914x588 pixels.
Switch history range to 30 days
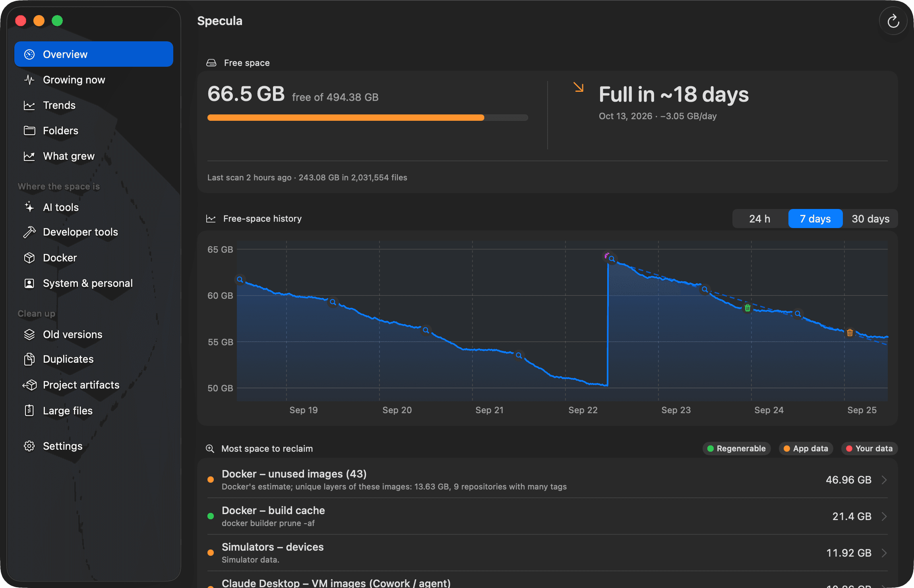click(871, 219)
